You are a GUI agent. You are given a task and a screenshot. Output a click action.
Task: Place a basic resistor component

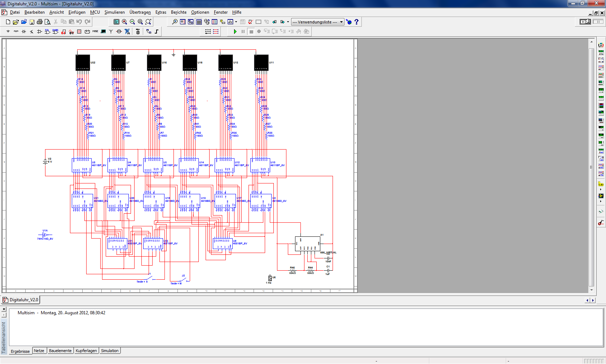[16, 32]
